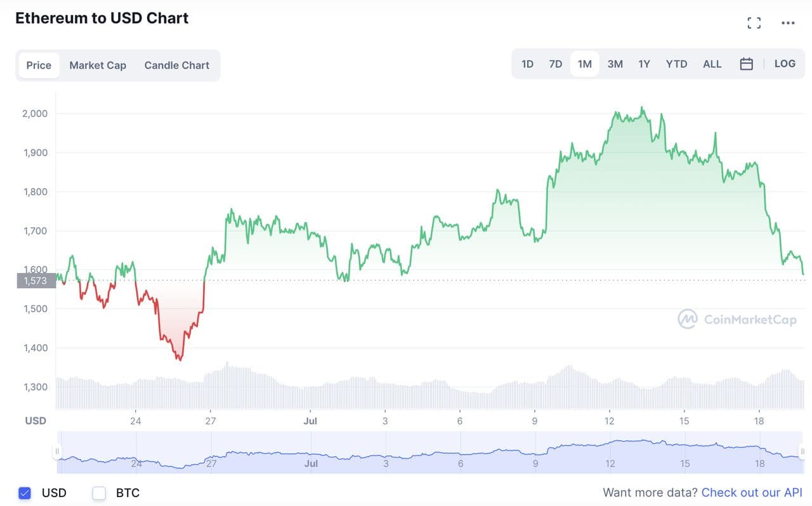Open the Check out our API link

[752, 493]
